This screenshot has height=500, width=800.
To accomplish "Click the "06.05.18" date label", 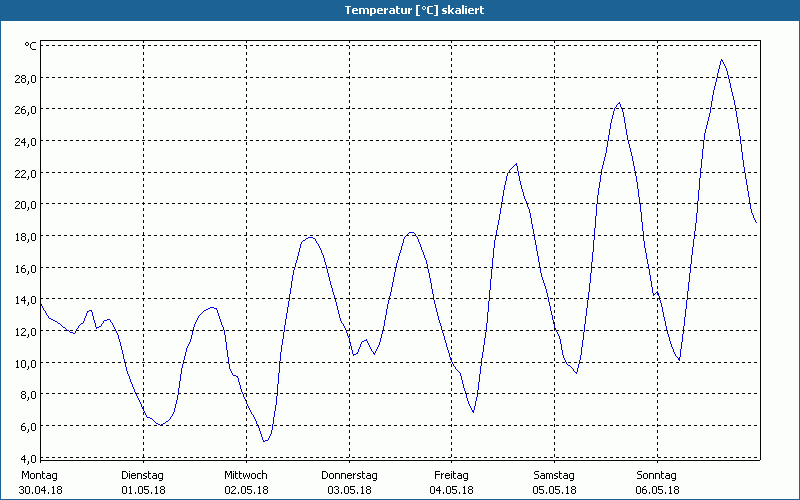I will [657, 490].
